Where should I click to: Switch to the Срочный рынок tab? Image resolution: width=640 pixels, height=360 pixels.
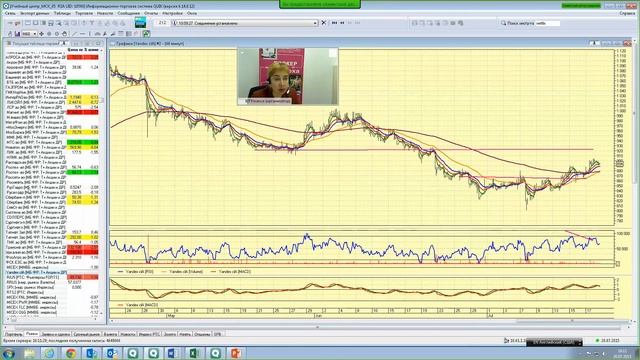87,334
